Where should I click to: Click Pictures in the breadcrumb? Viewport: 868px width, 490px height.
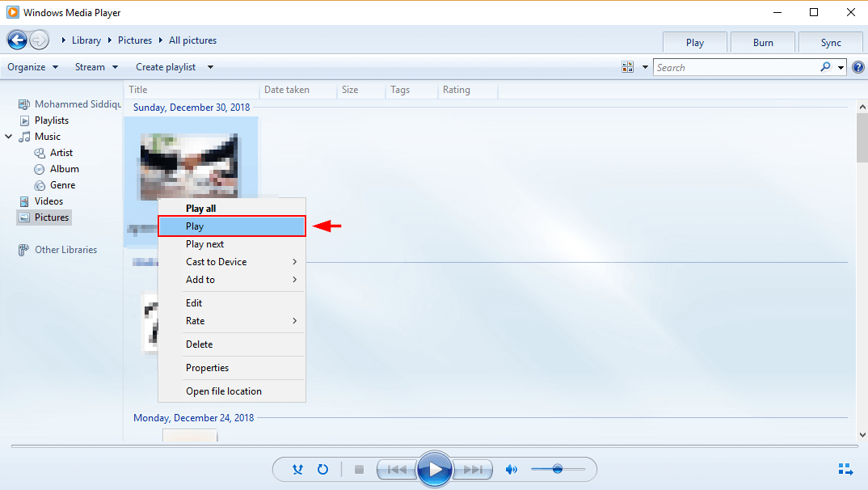pyautogui.click(x=134, y=40)
